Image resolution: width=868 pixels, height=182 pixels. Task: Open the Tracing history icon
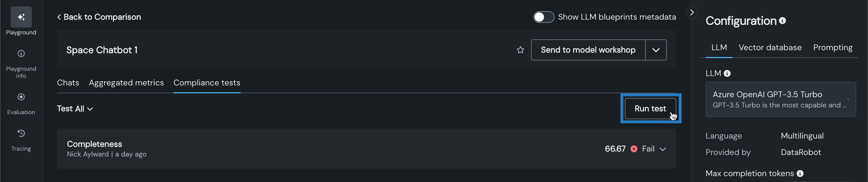point(21,134)
